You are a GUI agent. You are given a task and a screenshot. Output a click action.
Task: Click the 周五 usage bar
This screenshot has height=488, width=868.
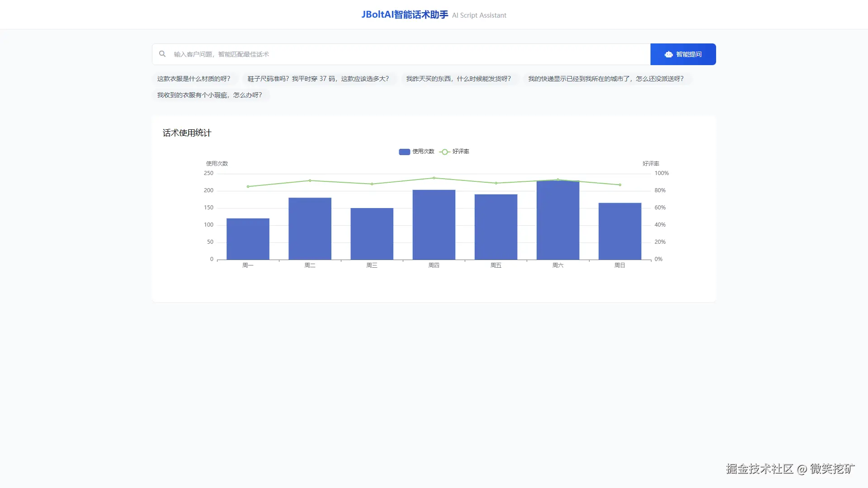(x=496, y=227)
